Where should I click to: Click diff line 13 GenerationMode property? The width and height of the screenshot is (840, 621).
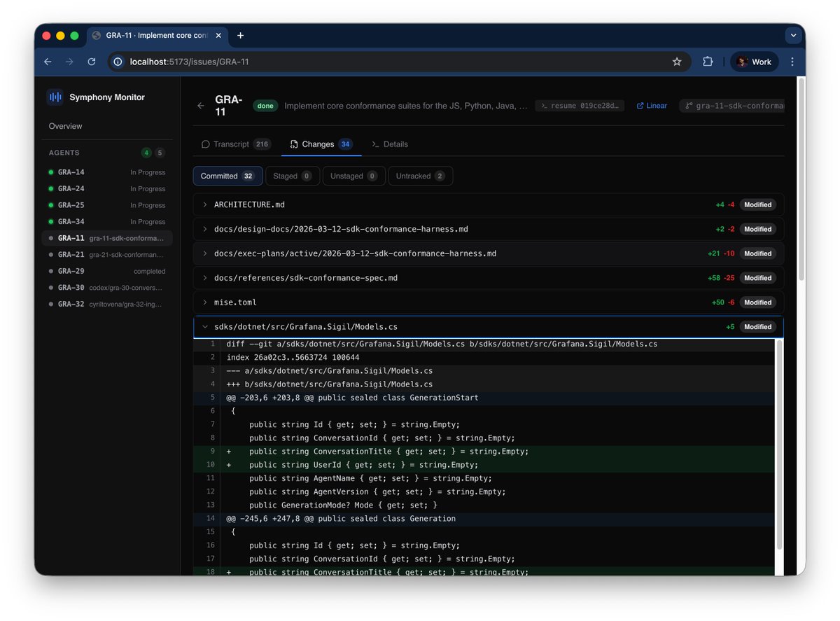pyautogui.click(x=484, y=505)
